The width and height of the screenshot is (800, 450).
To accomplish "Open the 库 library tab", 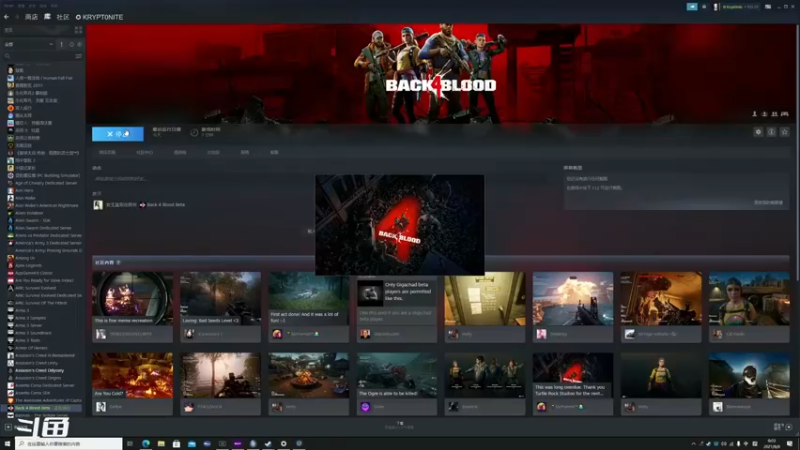I will point(47,17).
